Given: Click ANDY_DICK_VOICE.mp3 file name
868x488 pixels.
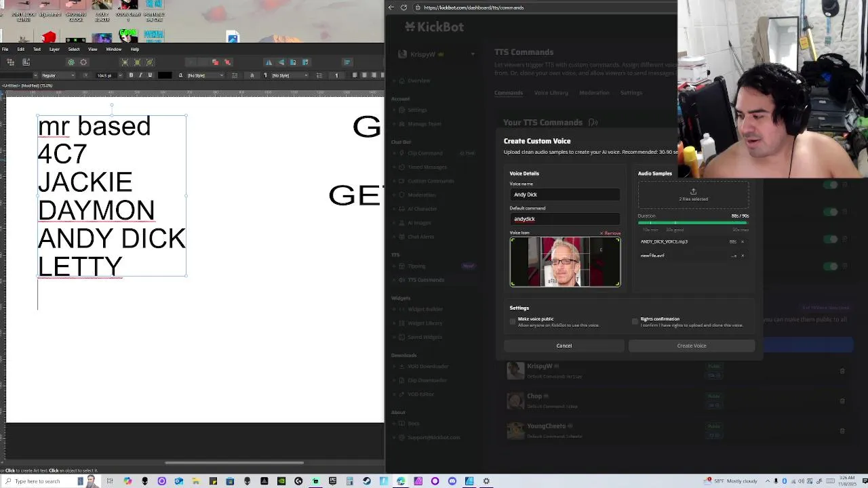Looking at the screenshot, I should 664,242.
